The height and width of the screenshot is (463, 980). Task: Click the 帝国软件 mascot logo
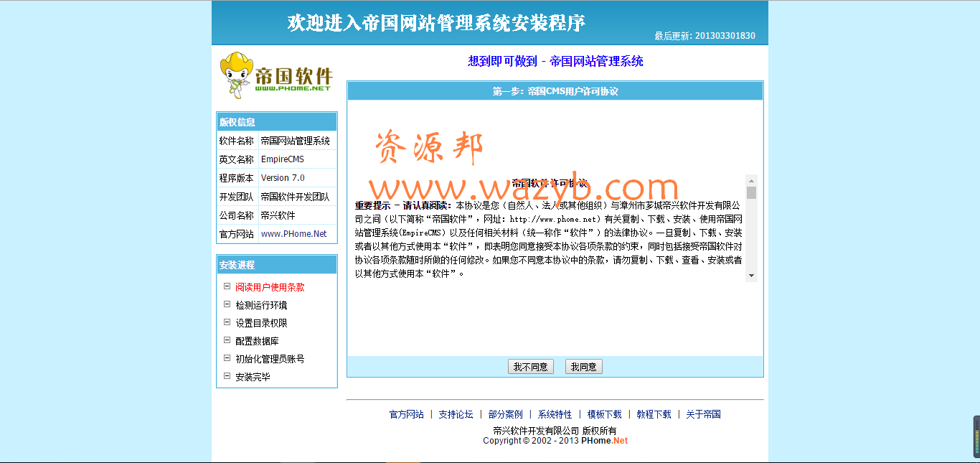tap(276, 75)
